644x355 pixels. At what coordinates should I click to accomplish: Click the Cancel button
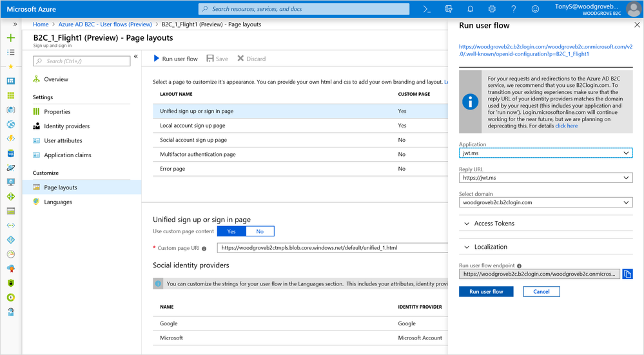(542, 291)
